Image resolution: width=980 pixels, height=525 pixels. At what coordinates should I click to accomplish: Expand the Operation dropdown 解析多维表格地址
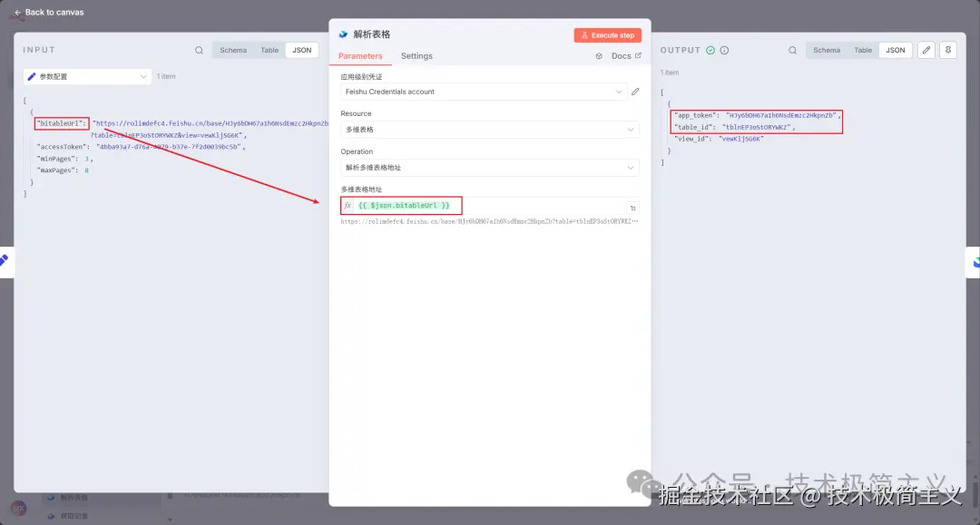489,168
